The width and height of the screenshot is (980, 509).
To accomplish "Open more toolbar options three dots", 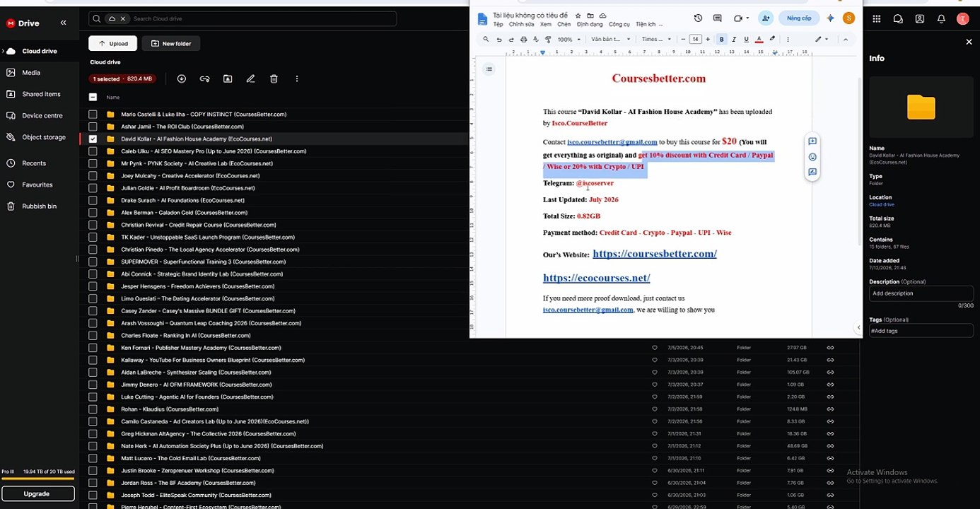I will tap(788, 40).
